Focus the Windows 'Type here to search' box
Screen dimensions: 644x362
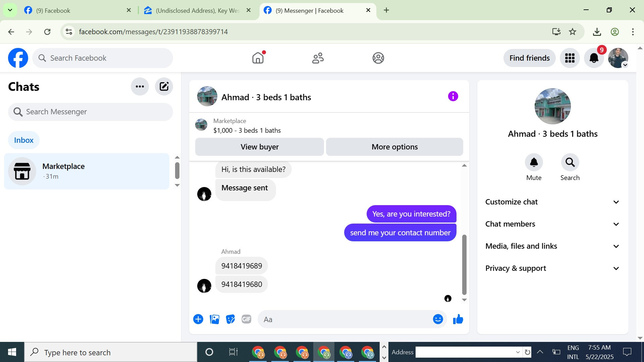pyautogui.click(x=111, y=352)
